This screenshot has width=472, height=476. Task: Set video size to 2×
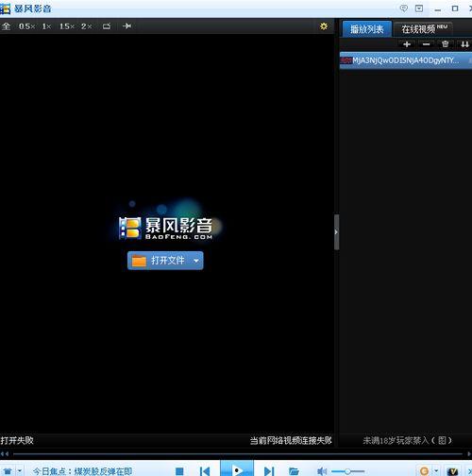pyautogui.click(x=87, y=26)
